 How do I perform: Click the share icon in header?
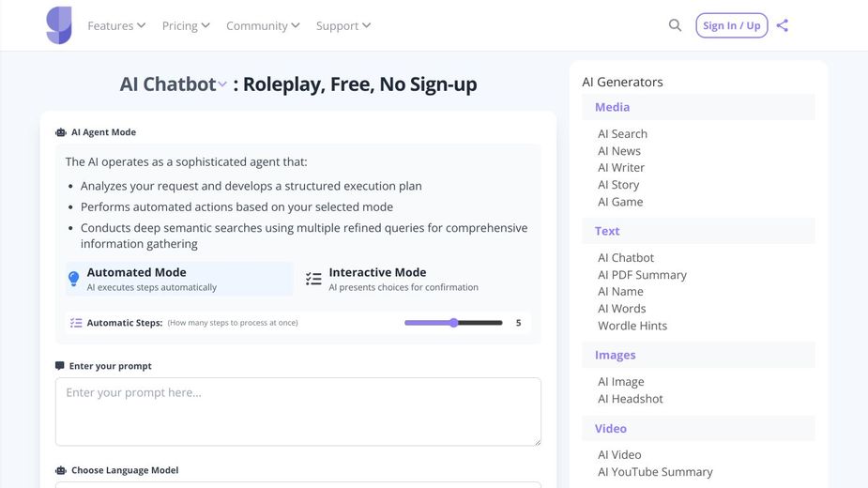(783, 25)
